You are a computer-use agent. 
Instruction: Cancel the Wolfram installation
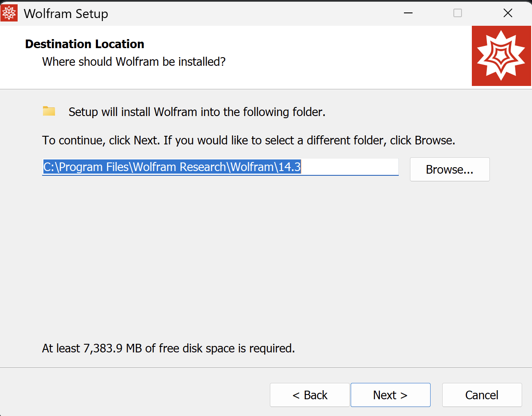click(482, 395)
